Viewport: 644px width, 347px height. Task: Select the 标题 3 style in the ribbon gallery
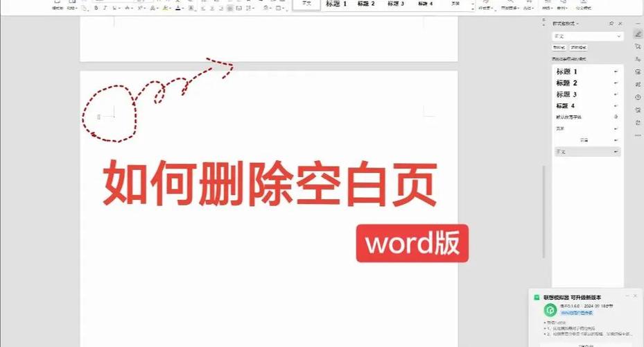(x=396, y=3)
